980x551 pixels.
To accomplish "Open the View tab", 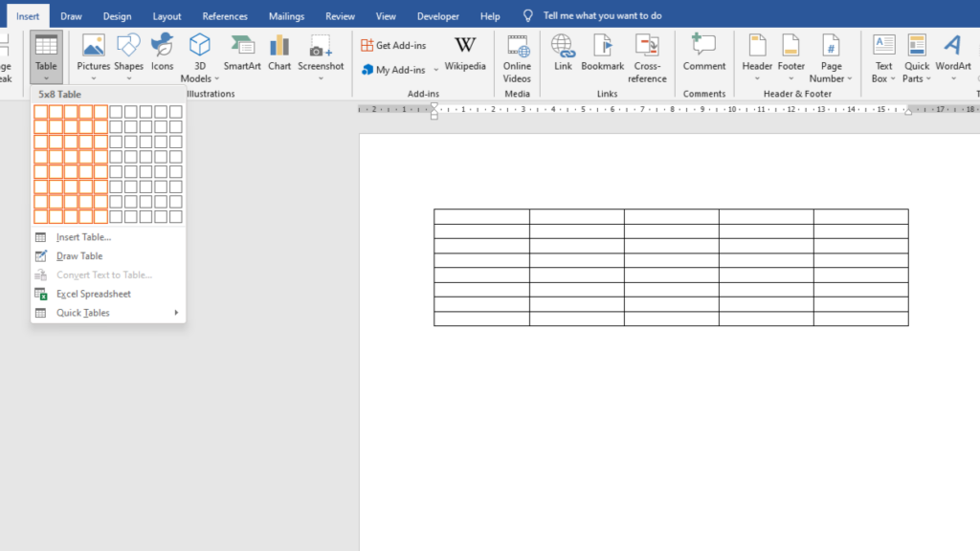I will pyautogui.click(x=386, y=16).
